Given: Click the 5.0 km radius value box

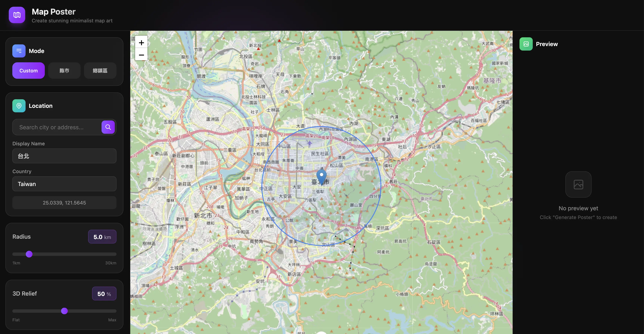Looking at the screenshot, I should click(102, 237).
